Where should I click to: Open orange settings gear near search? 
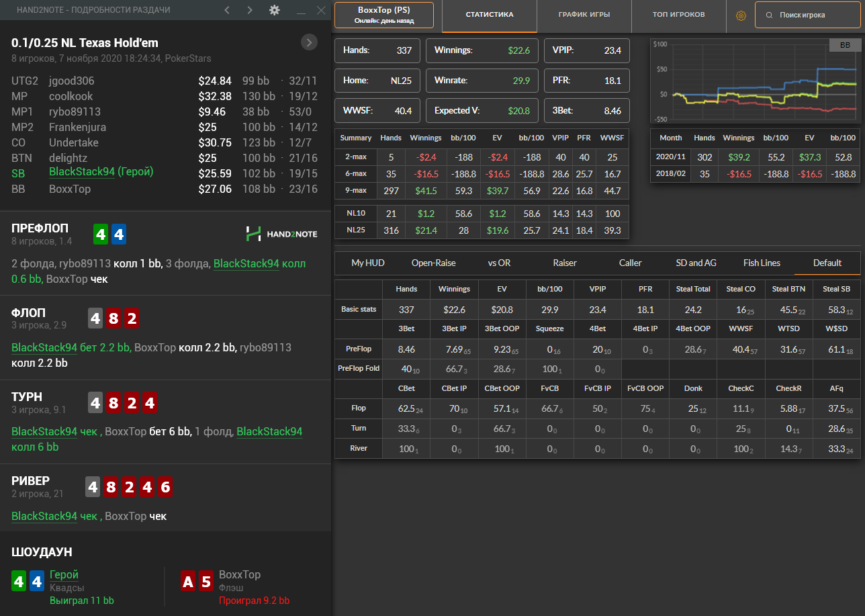point(741,15)
